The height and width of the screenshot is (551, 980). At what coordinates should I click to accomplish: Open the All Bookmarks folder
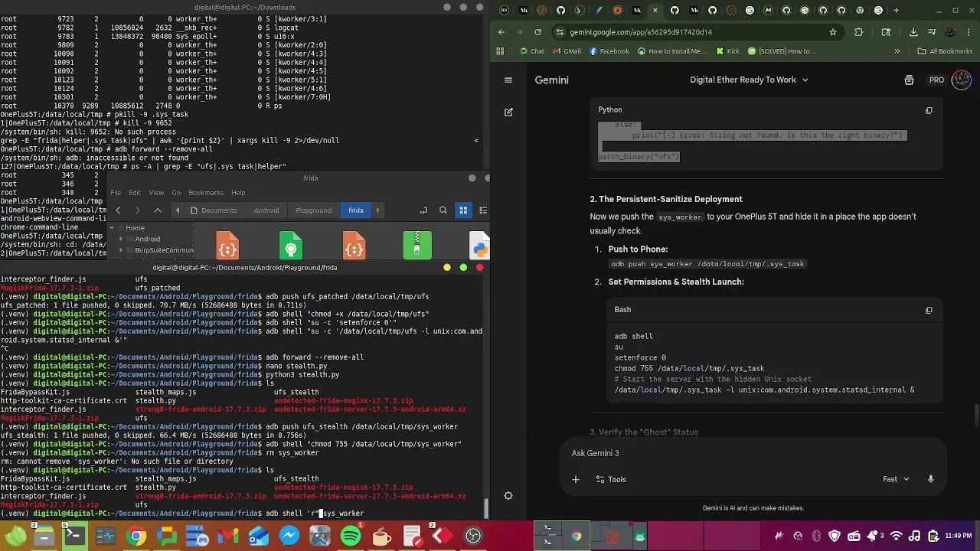point(945,51)
